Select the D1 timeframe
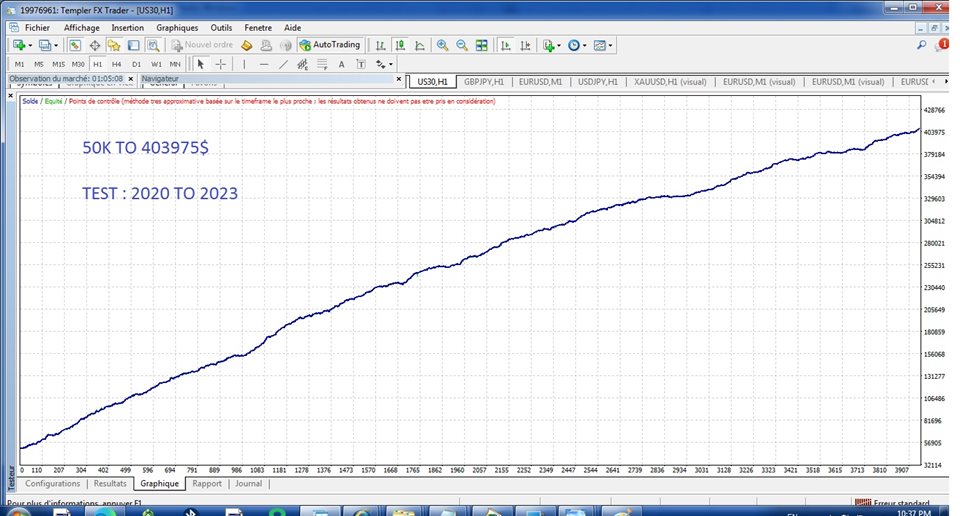The image size is (960, 516). pyautogui.click(x=136, y=64)
